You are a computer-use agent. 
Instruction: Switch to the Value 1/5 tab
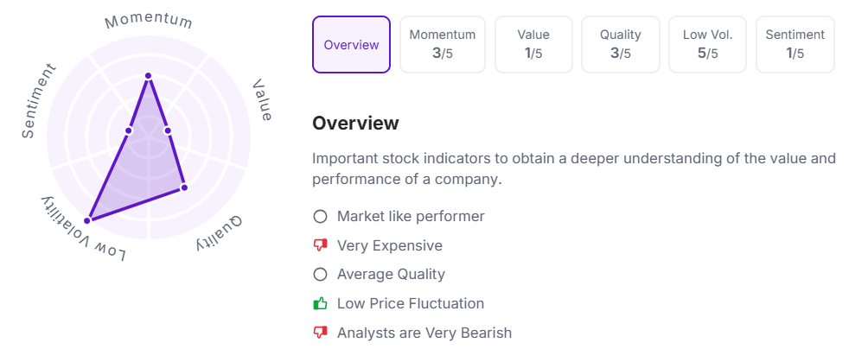point(533,45)
